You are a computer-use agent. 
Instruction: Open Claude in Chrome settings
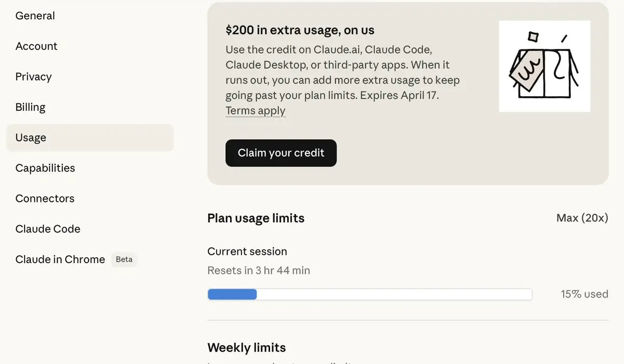pos(60,259)
